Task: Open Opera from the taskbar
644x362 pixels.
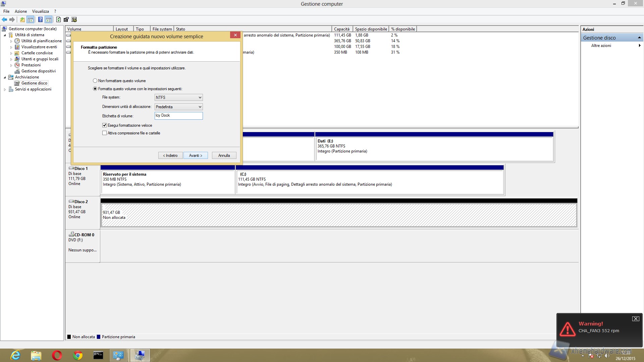Action: pyautogui.click(x=57, y=355)
